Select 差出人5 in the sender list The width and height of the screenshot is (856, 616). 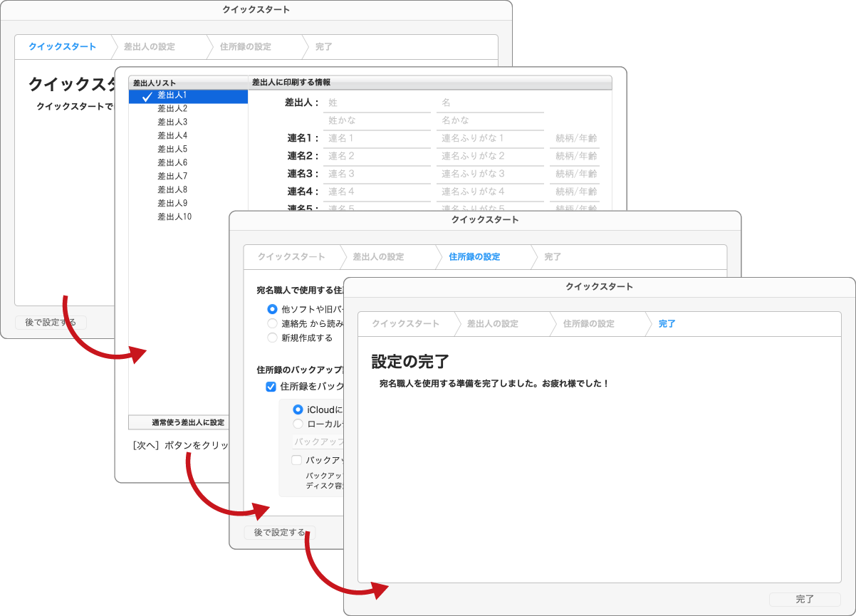[172, 149]
